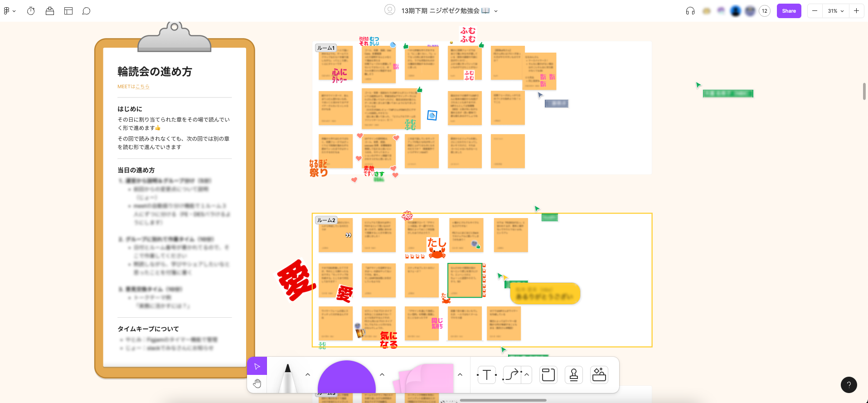Click the horizontal scrollbar thumb

[x=503, y=400]
